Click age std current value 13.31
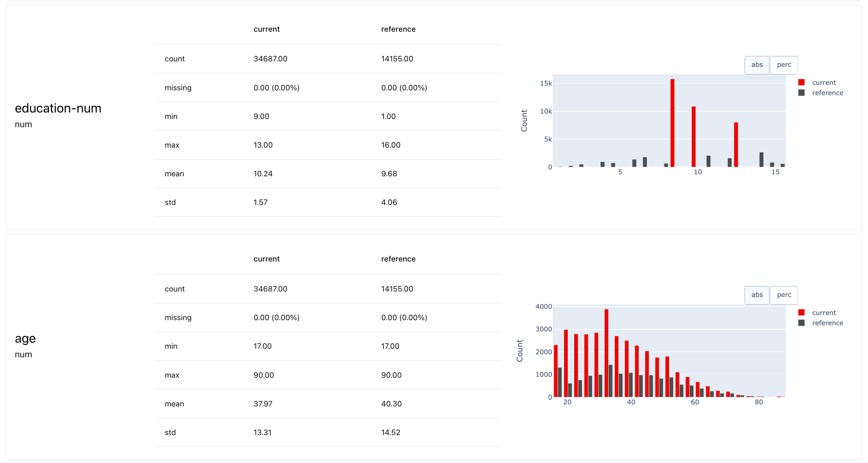Image resolution: width=868 pixels, height=463 pixels. coord(262,433)
